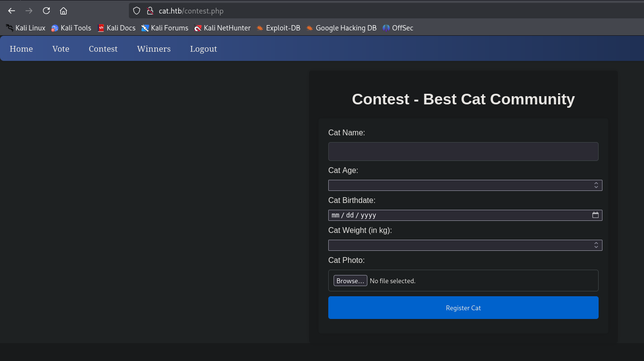Open the Exploit-DB bookmark

[x=278, y=28]
